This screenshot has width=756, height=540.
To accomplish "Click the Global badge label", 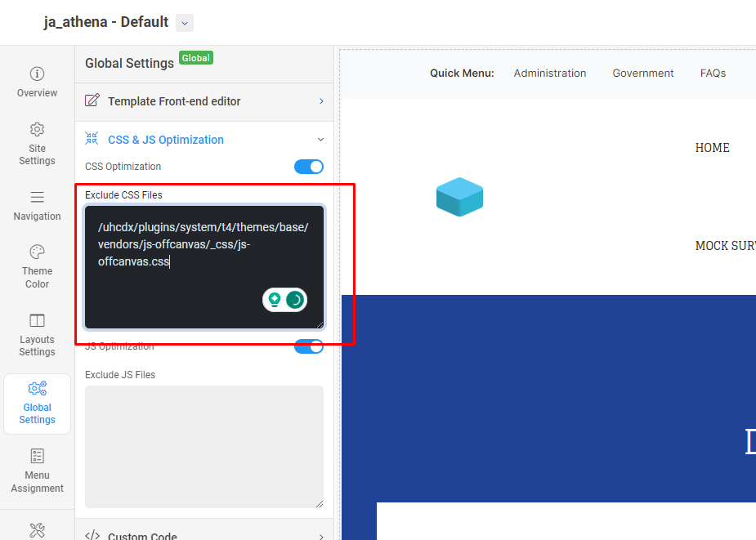I will tap(196, 58).
